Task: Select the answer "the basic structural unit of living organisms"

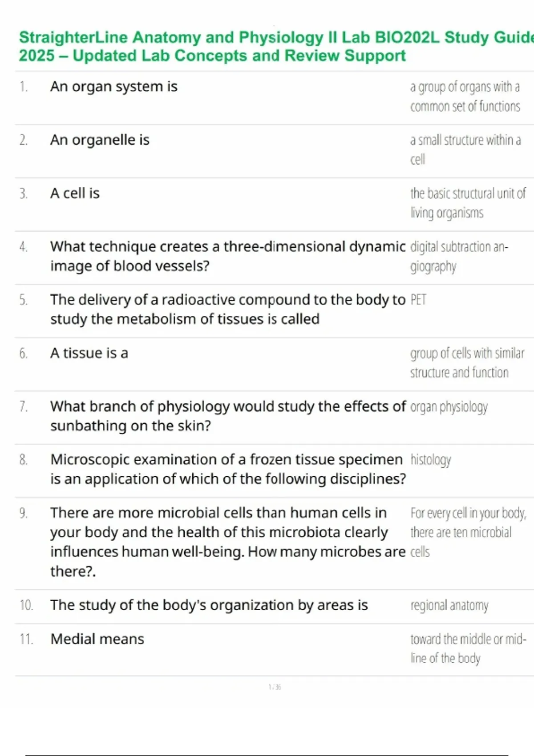Action: [467, 203]
